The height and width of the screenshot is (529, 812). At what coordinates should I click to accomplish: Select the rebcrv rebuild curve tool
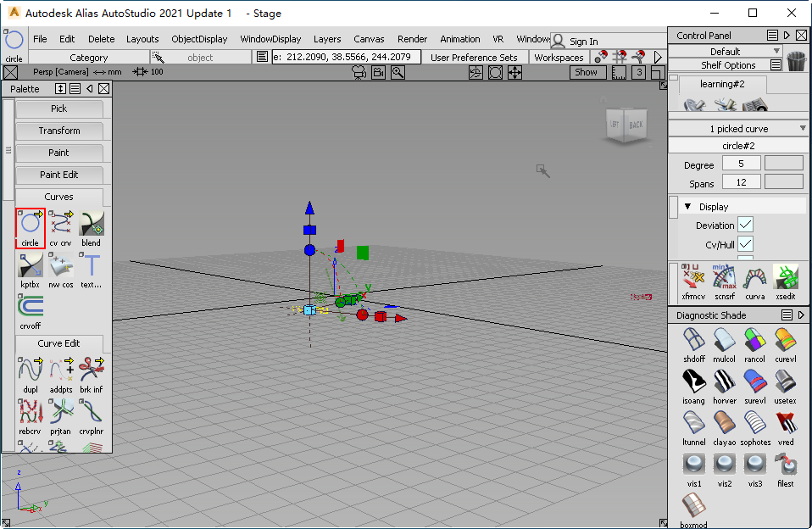pos(30,416)
